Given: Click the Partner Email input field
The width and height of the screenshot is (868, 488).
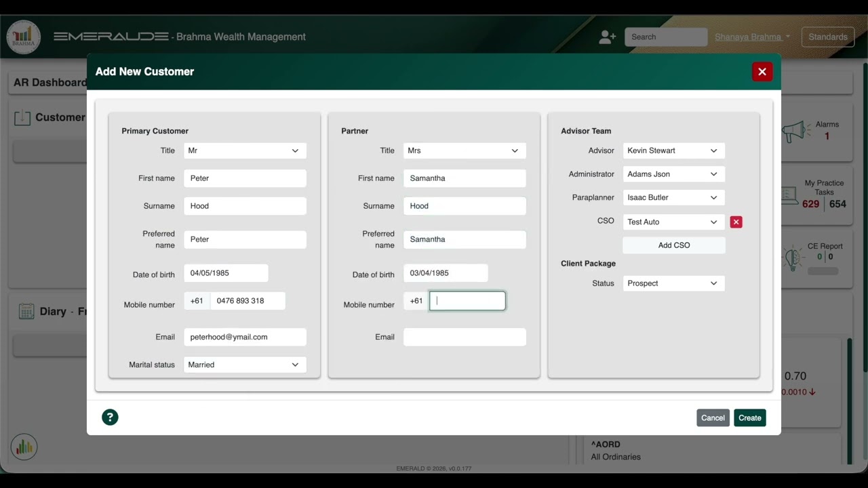Looking at the screenshot, I should tap(465, 337).
